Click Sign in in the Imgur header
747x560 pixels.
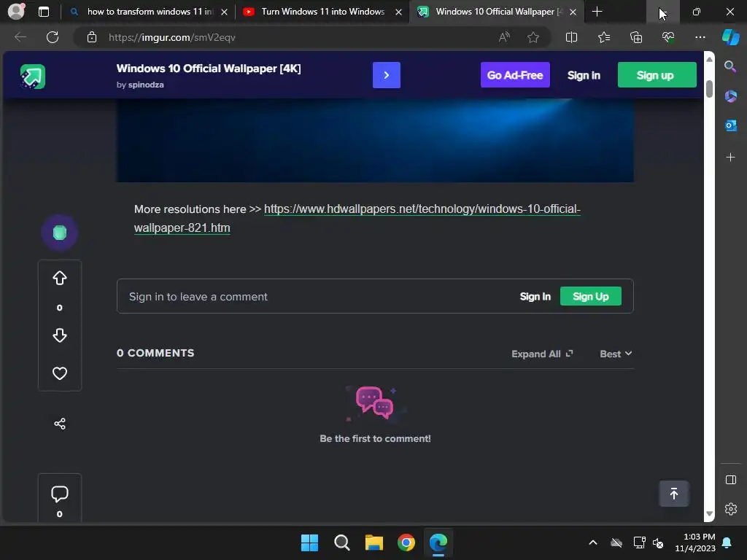584,75
